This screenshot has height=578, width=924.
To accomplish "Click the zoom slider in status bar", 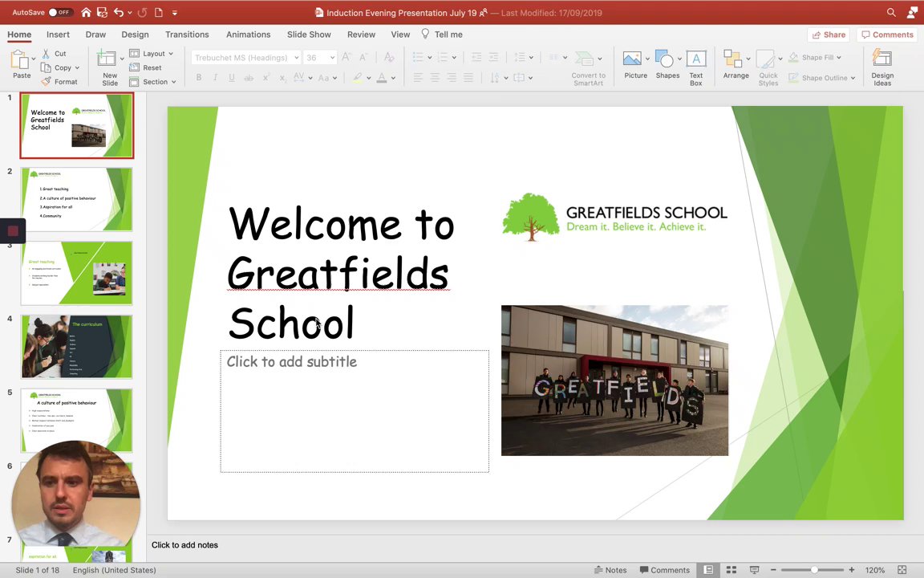I will (812, 570).
